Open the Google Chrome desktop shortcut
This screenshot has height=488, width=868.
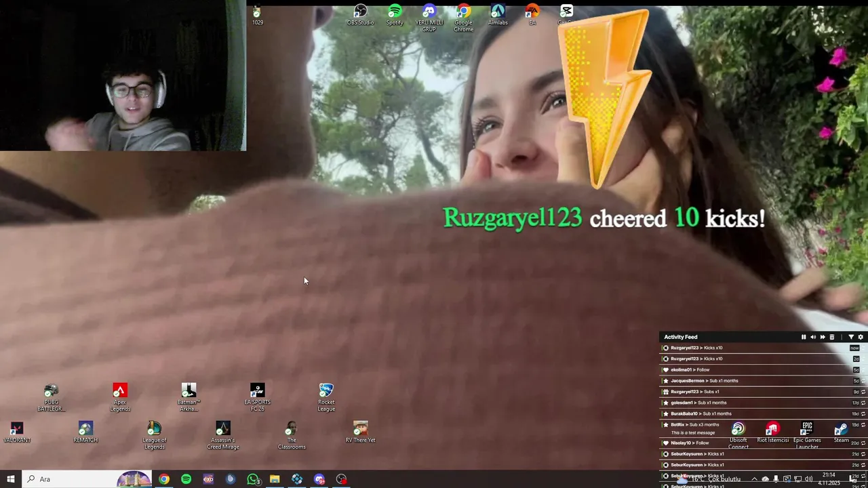[464, 18]
